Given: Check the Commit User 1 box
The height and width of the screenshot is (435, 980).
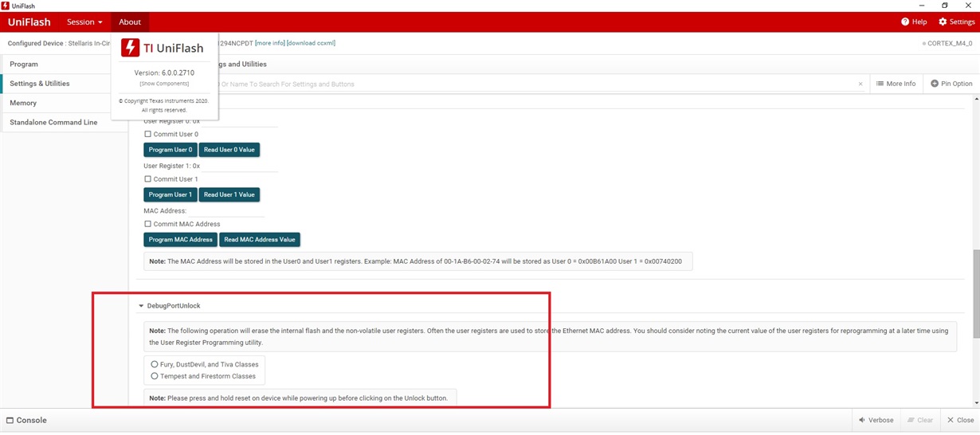Looking at the screenshot, I should tap(147, 179).
